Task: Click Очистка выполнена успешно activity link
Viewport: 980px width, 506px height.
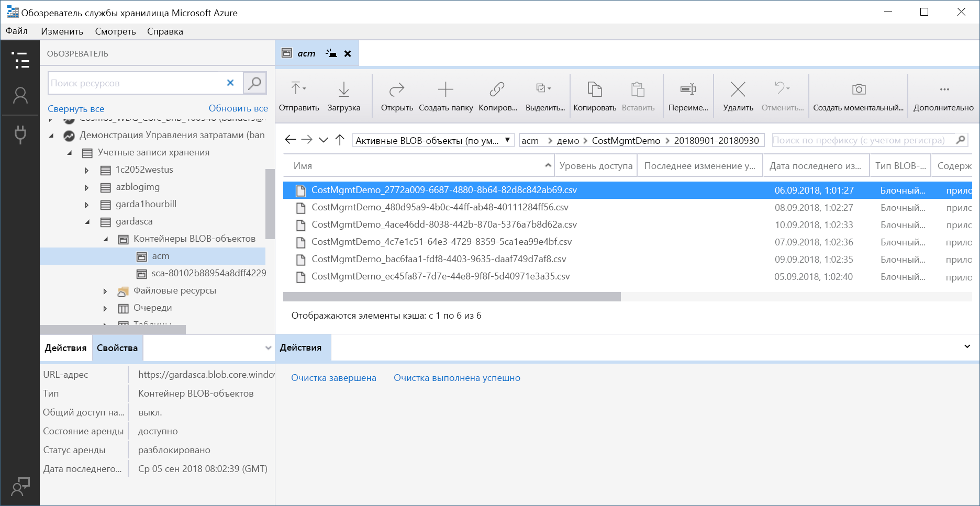Action: pyautogui.click(x=457, y=378)
